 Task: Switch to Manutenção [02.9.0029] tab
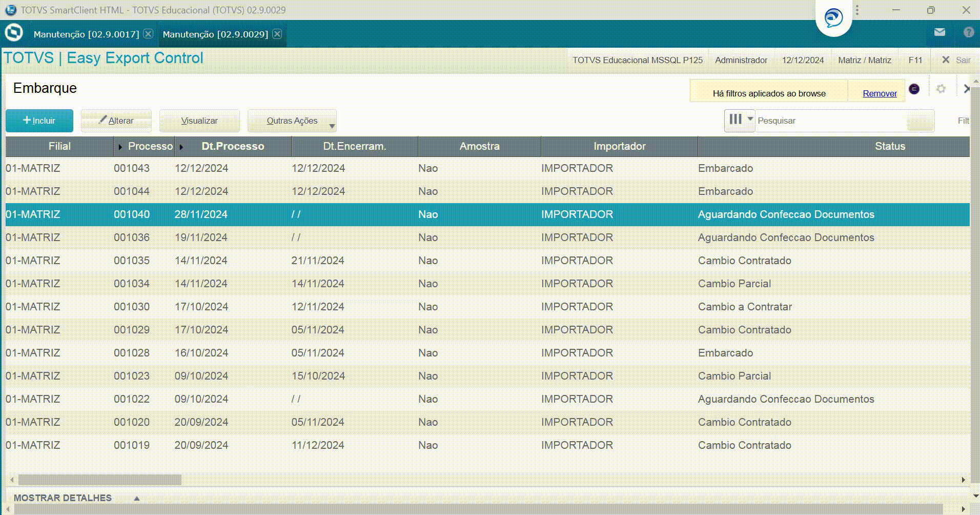click(x=215, y=34)
